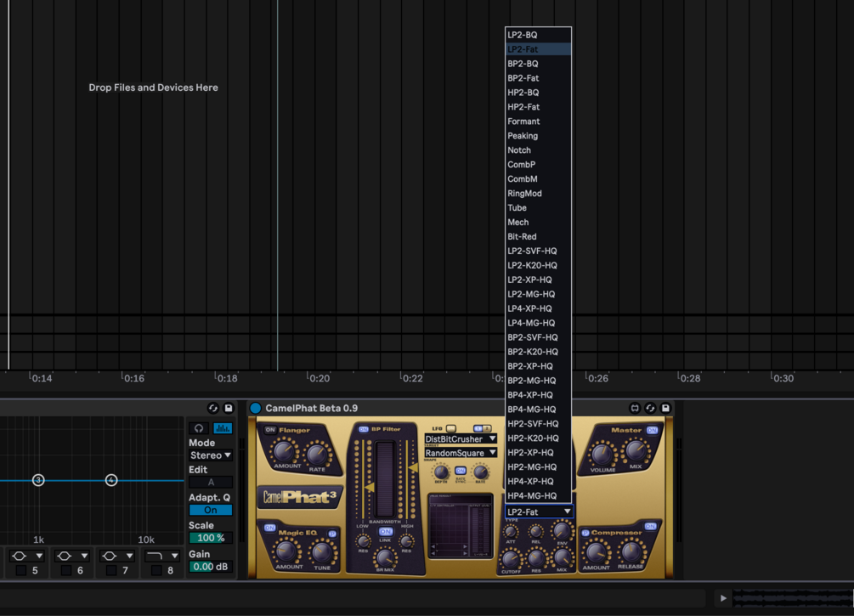Viewport: 854px width, 616px height.
Task: Click LFO selector button 1
Action: tap(478, 428)
